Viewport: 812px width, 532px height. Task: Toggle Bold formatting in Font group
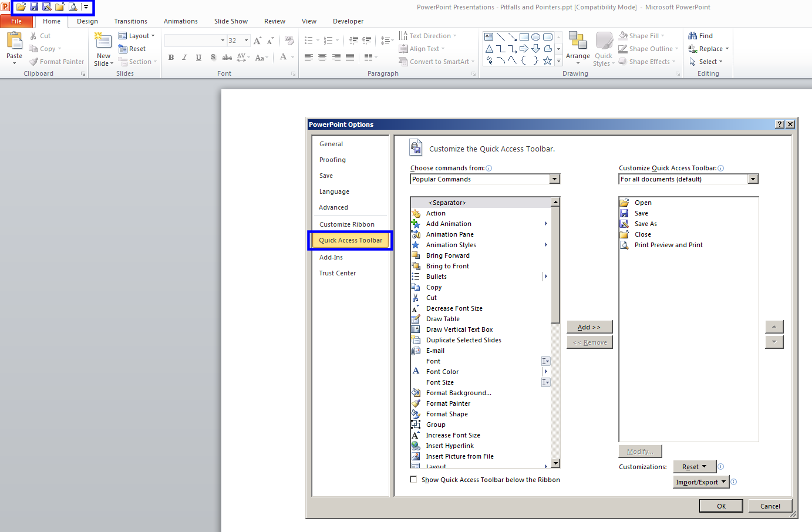tap(171, 58)
